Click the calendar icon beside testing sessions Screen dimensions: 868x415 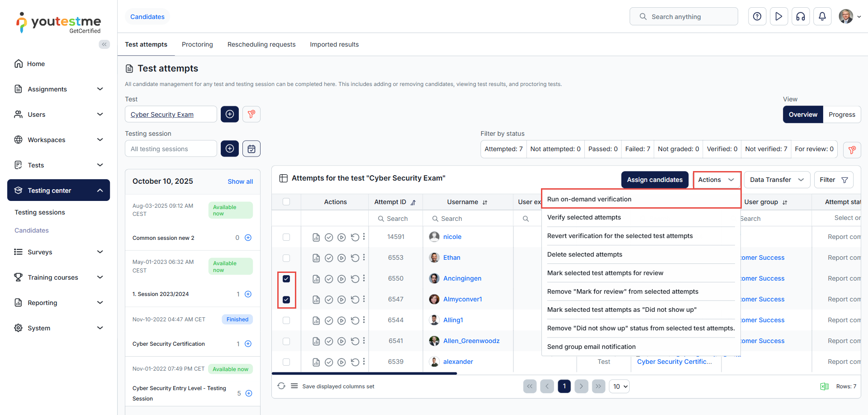click(x=251, y=149)
